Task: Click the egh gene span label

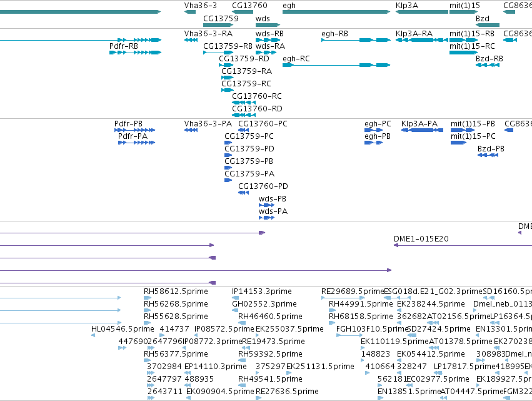Action: (x=289, y=6)
